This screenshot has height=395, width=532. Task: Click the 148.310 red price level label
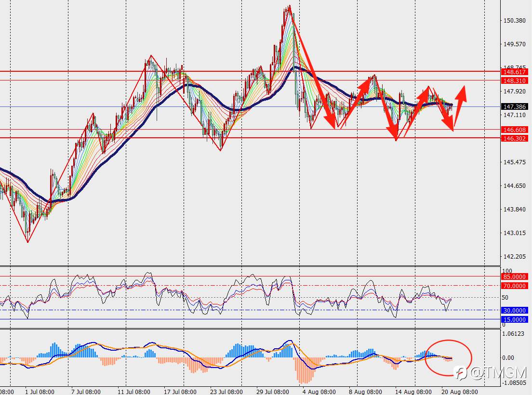pyautogui.click(x=514, y=81)
